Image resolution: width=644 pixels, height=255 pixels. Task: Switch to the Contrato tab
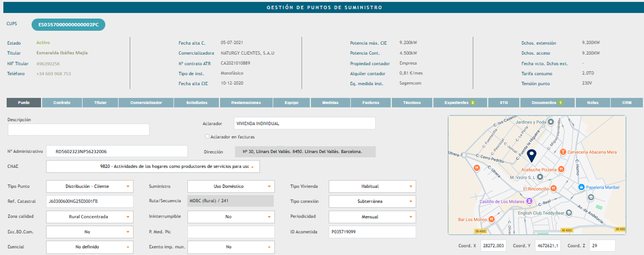coord(62,102)
